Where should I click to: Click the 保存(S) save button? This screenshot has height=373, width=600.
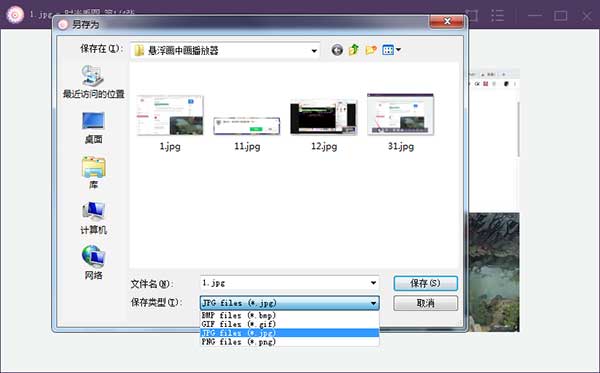point(426,283)
